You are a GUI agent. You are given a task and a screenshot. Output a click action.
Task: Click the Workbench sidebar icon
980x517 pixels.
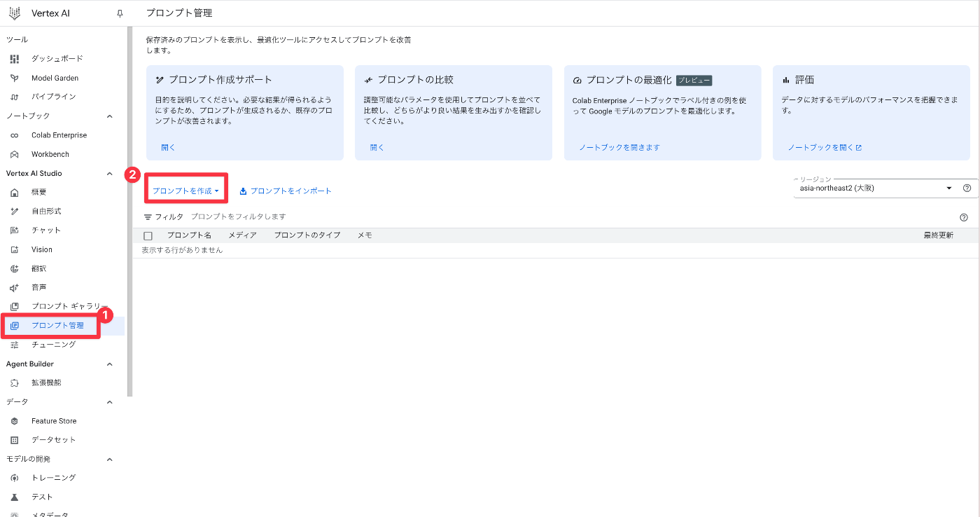(15, 154)
